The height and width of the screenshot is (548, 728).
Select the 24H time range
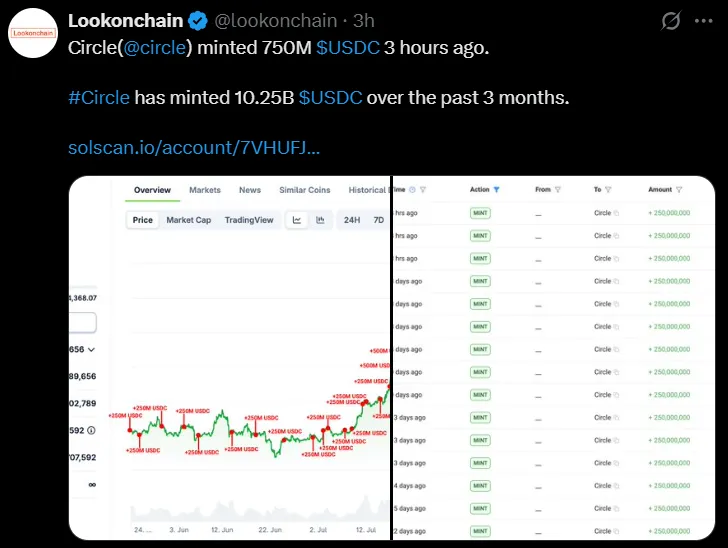click(x=352, y=220)
